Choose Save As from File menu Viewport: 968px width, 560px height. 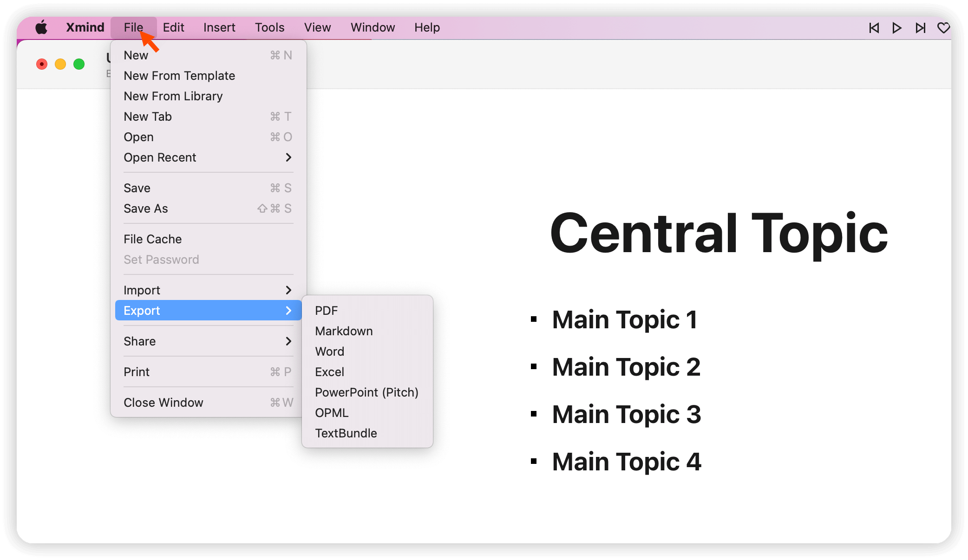(x=146, y=208)
